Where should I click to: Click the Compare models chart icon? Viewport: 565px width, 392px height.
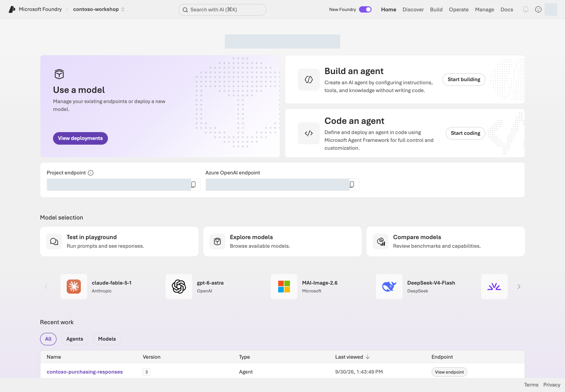pyautogui.click(x=381, y=241)
